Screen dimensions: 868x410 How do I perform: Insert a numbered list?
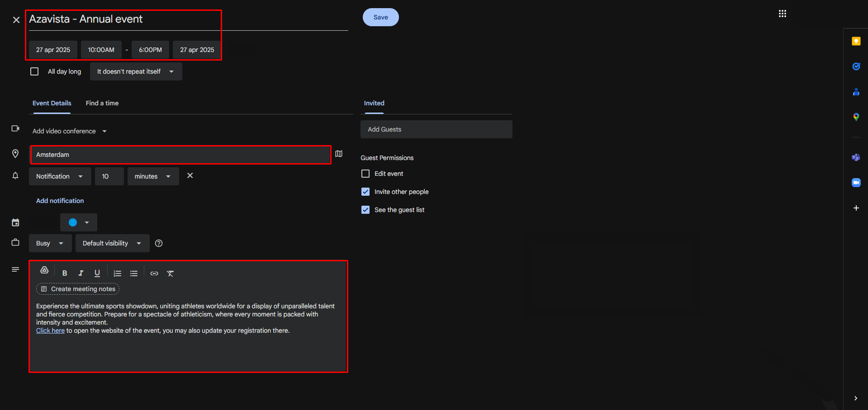pyautogui.click(x=118, y=273)
